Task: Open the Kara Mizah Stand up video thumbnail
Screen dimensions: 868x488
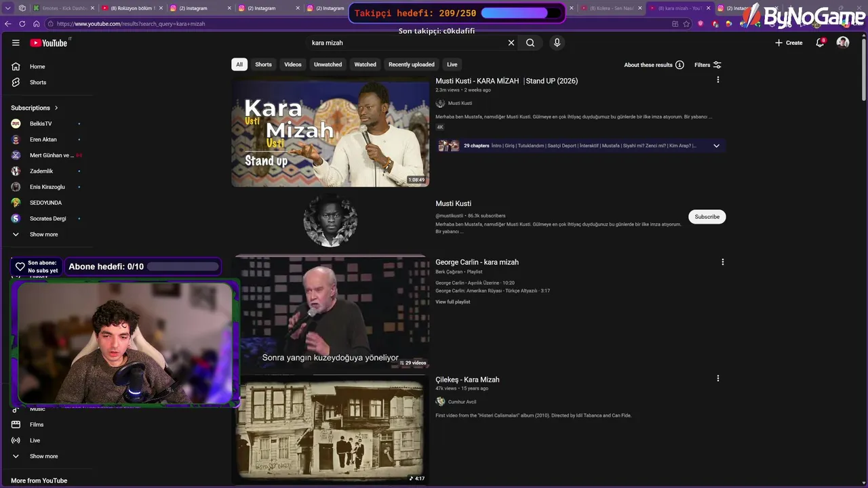Action: 330,132
